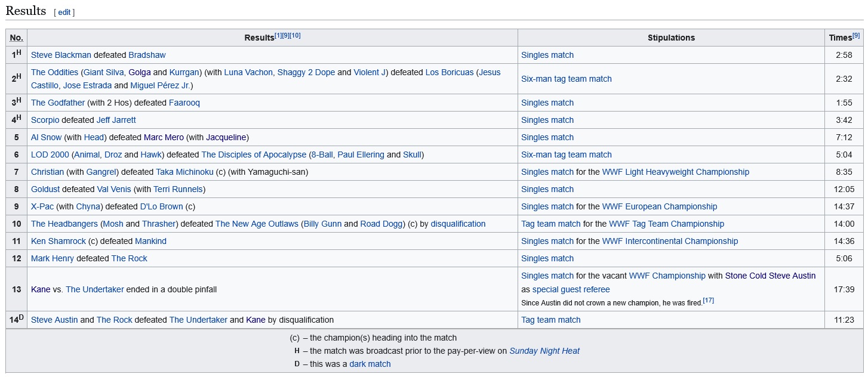Follow the WWF European Championship link
The image size is (868, 377).
(x=660, y=206)
